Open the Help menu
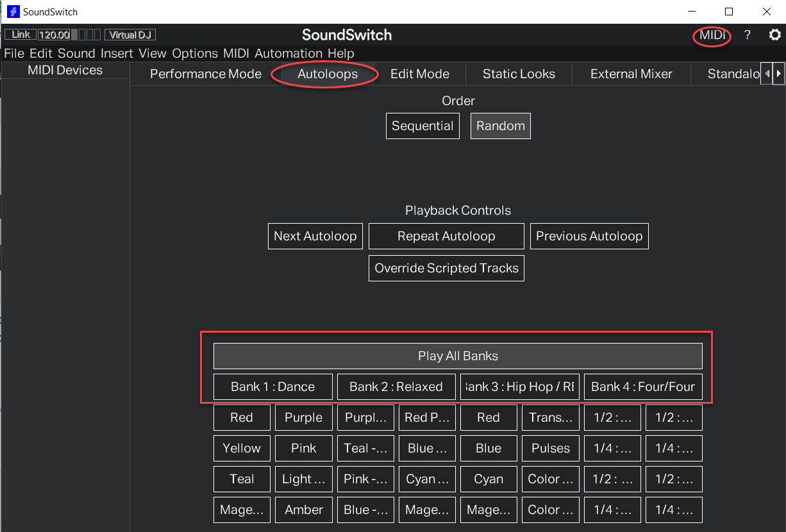 (340, 53)
